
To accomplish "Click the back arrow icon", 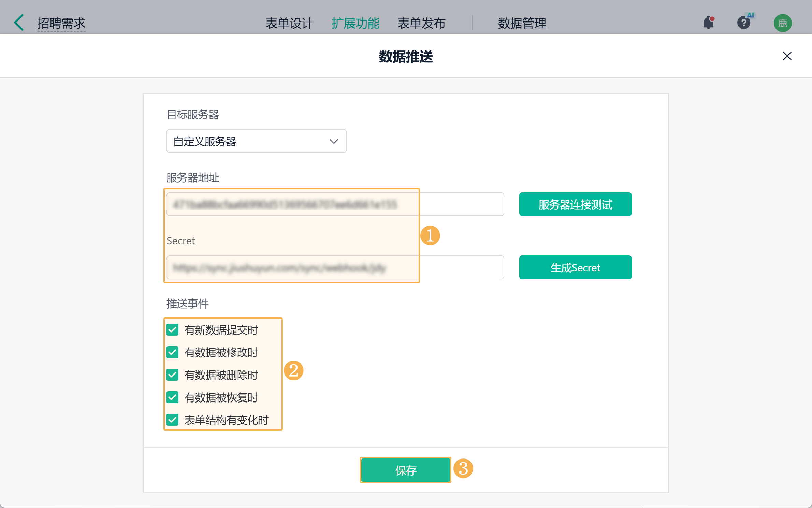I will tap(19, 23).
